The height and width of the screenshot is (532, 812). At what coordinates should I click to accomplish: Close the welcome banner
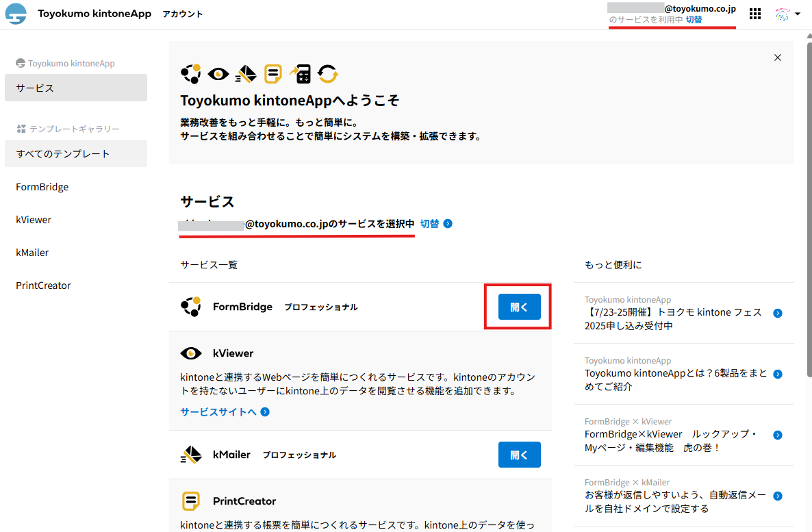[777, 58]
